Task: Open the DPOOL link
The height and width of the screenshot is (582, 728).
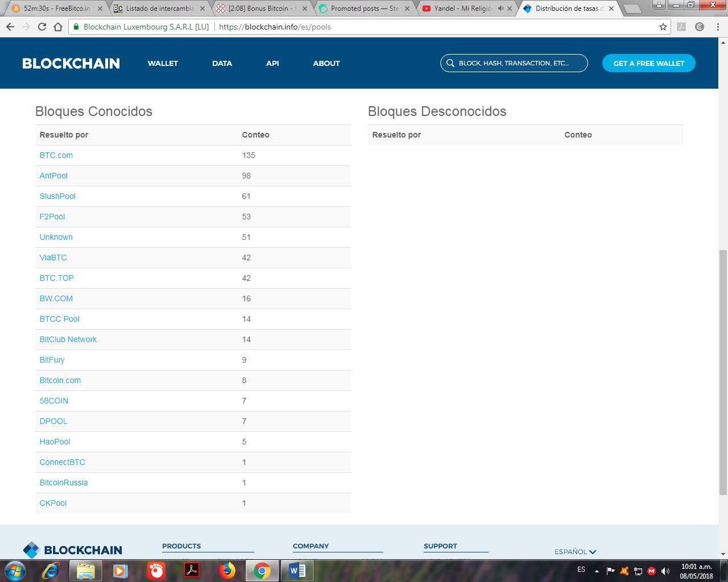Action: pos(53,421)
